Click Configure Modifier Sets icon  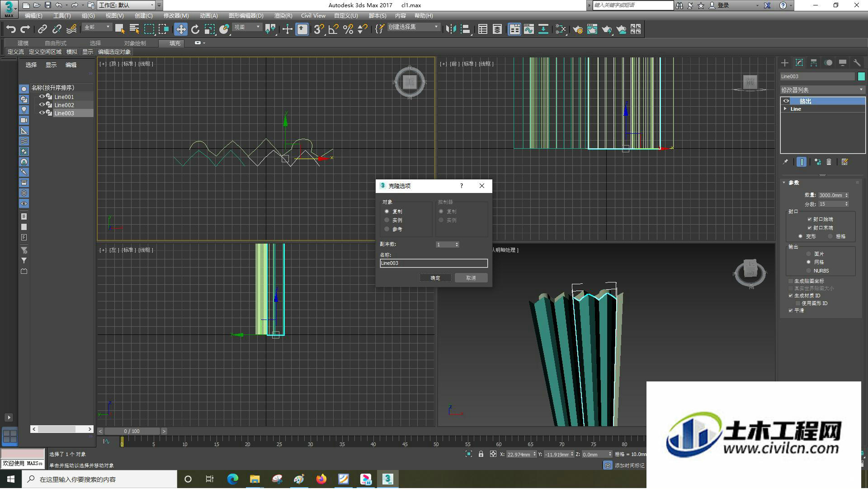point(844,162)
